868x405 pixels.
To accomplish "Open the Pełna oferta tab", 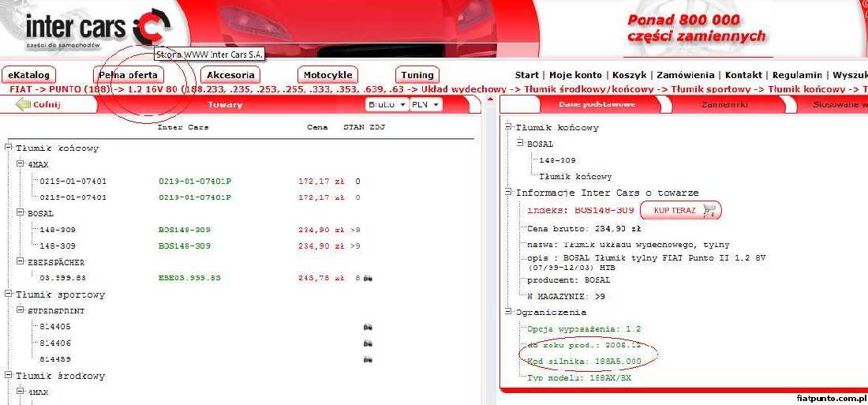I will (128, 75).
